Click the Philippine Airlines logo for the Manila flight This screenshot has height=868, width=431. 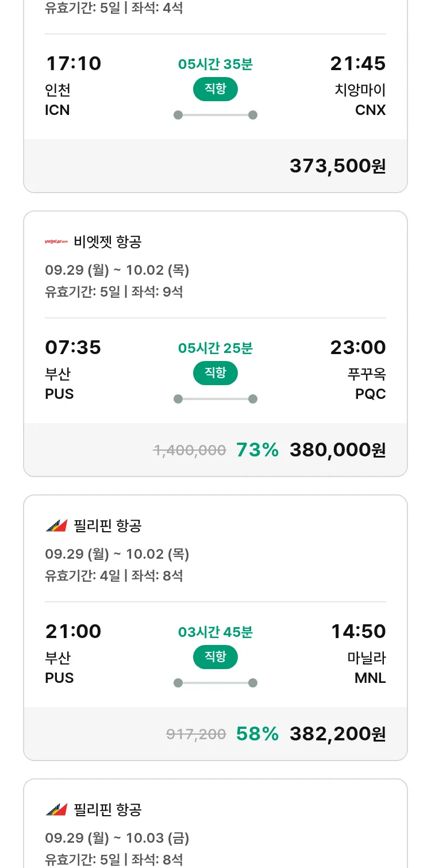pos(56,525)
